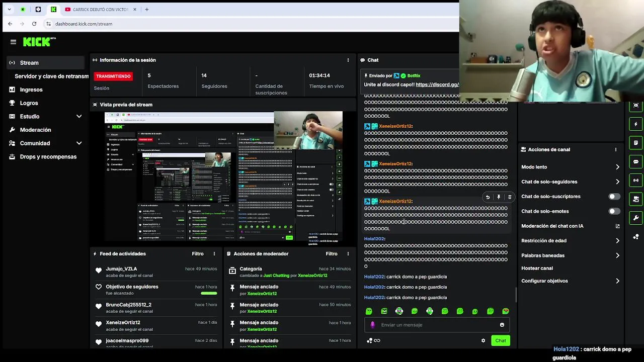Click BotRix sender name in pinned message
This screenshot has width=644, height=362.
click(x=414, y=76)
